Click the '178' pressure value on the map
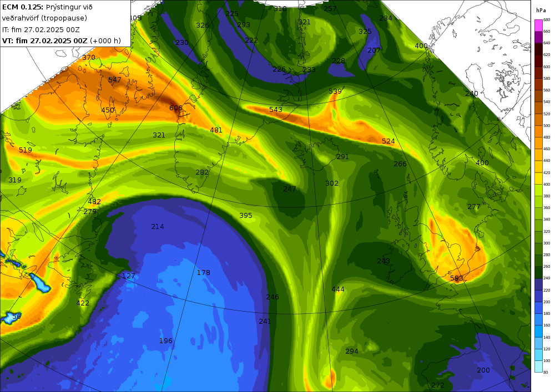The width and height of the screenshot is (555, 392). [204, 273]
